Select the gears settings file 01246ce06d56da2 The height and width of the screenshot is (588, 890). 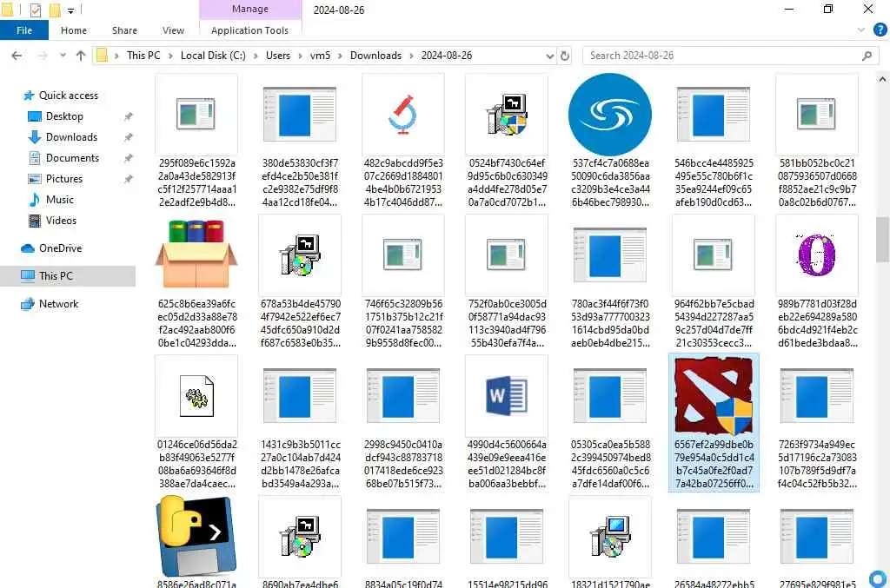pyautogui.click(x=196, y=423)
